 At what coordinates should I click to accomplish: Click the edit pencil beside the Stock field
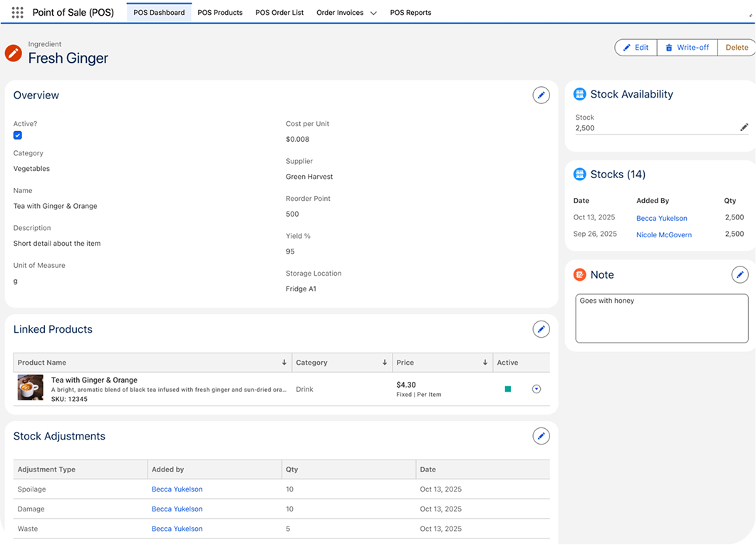744,128
